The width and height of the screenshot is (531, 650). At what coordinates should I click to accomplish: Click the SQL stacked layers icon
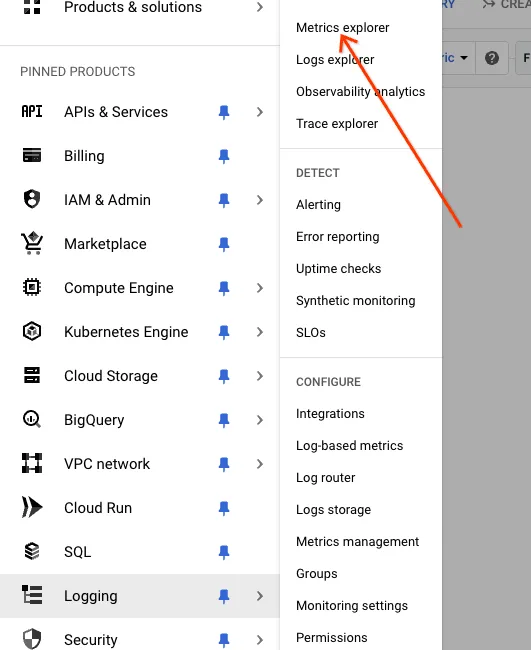(x=32, y=551)
